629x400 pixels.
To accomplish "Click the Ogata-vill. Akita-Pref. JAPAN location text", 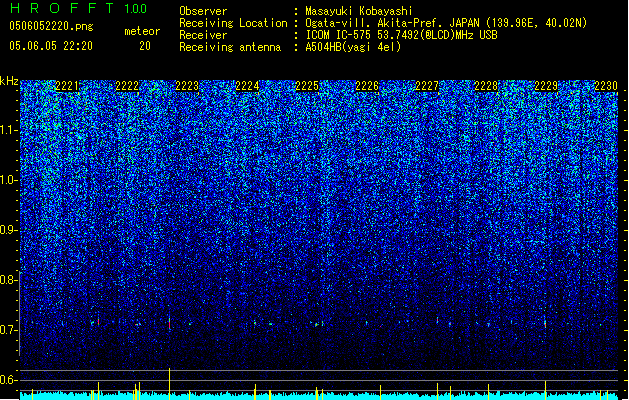I will pos(446,23).
